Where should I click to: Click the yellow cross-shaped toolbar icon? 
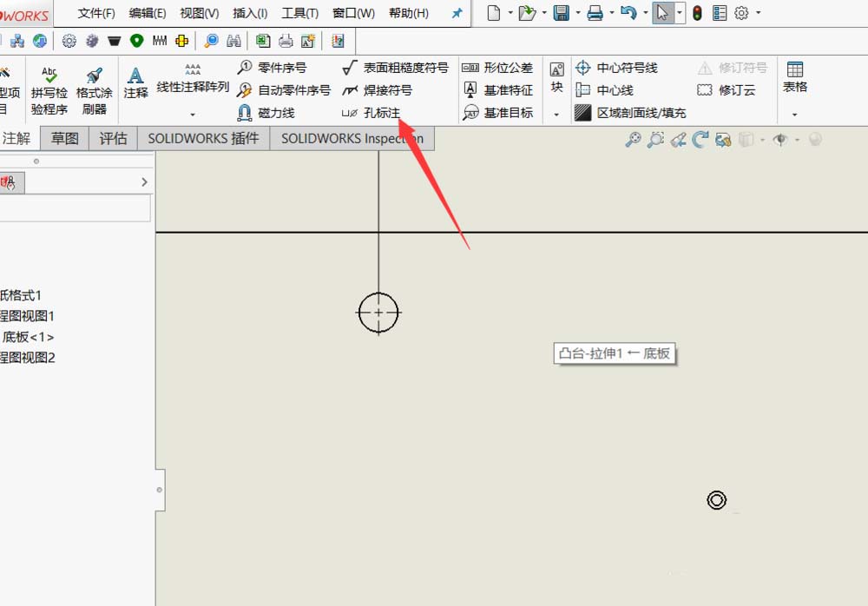click(181, 41)
